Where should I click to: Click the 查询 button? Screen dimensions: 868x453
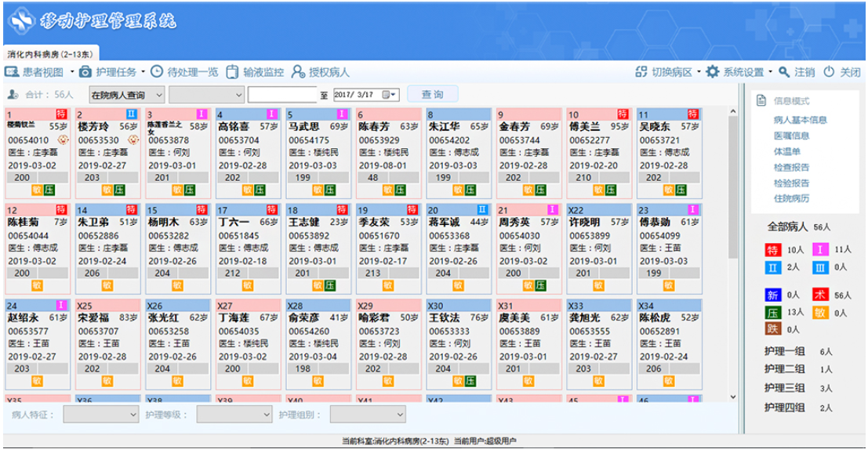(x=432, y=94)
